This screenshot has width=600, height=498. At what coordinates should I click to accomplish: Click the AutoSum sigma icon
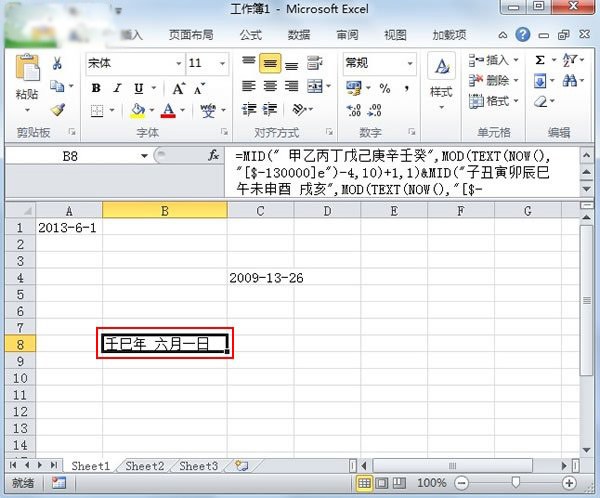pos(540,60)
